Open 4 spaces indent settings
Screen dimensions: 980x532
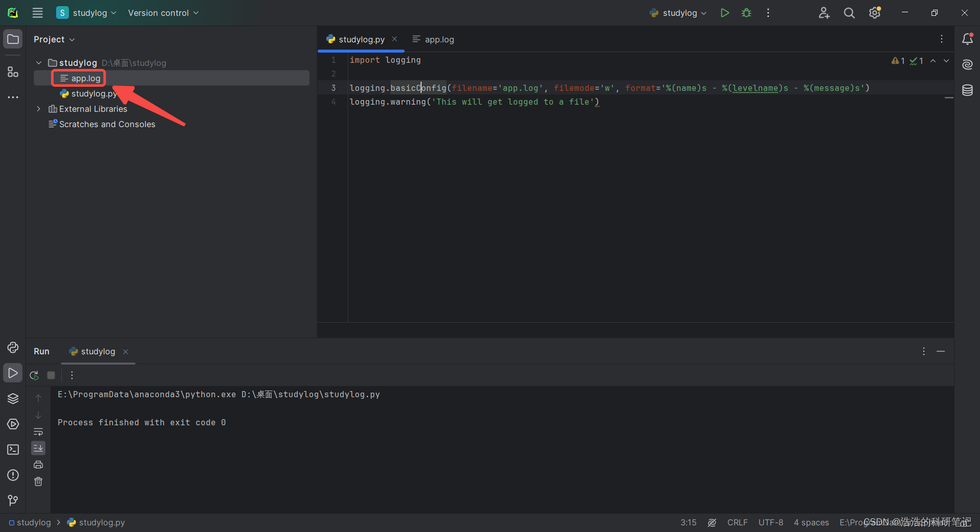tap(811, 522)
